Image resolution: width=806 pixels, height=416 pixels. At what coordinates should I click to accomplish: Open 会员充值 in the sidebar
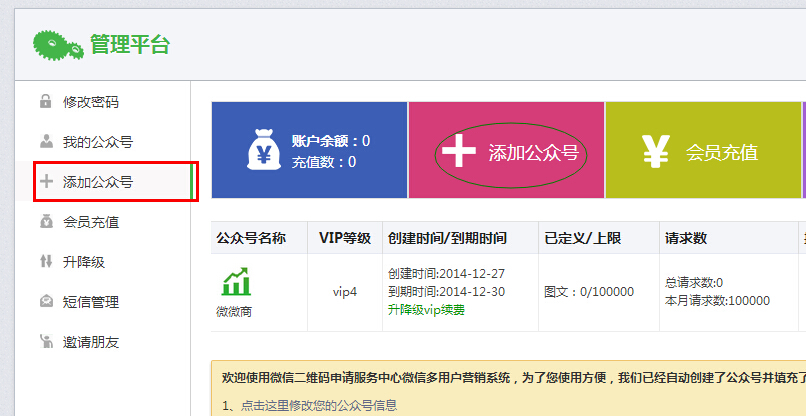[x=91, y=222]
